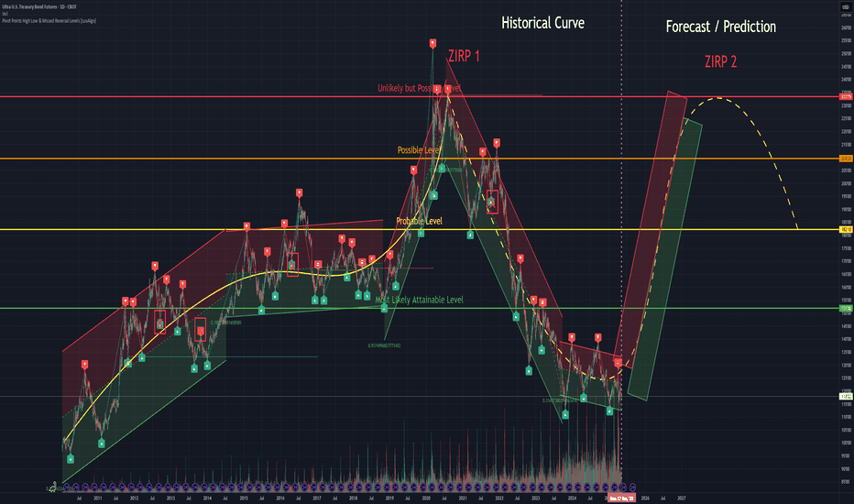Select the 'Forecast / Prediction' text annotation
The height and width of the screenshot is (504, 854).
(x=720, y=27)
